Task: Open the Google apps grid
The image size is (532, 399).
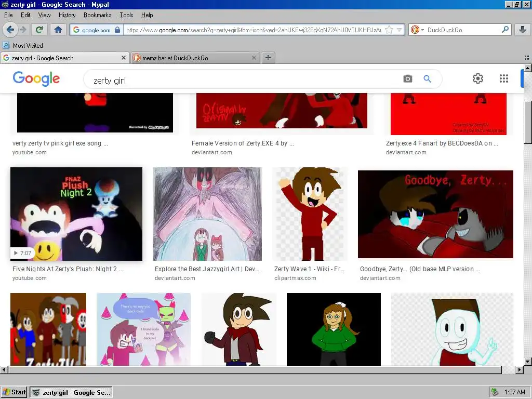Action: (x=504, y=79)
